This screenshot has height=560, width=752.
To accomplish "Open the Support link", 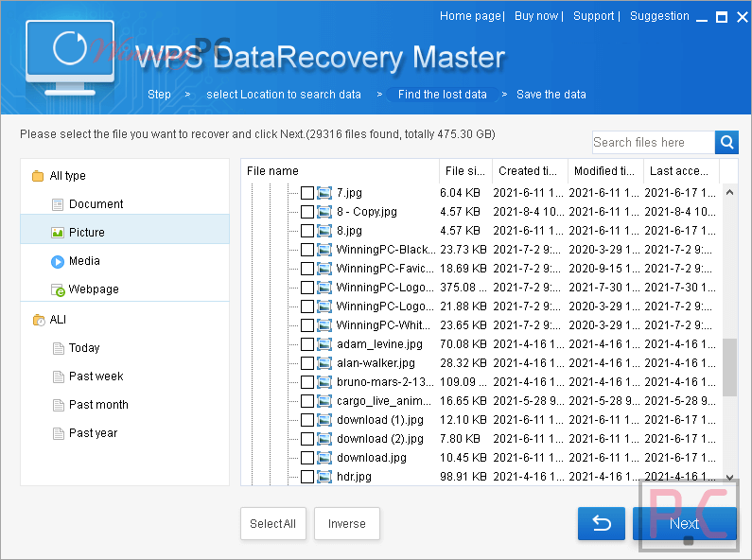I will click(x=594, y=16).
